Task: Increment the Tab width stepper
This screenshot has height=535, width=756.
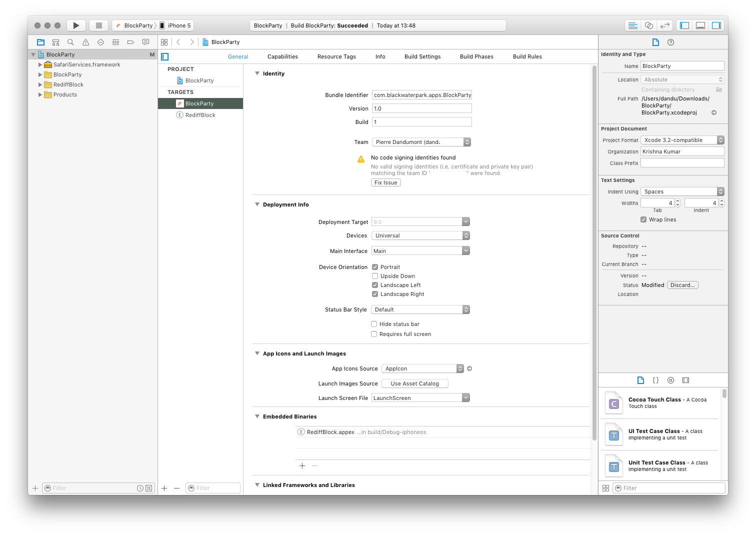Action: point(678,201)
